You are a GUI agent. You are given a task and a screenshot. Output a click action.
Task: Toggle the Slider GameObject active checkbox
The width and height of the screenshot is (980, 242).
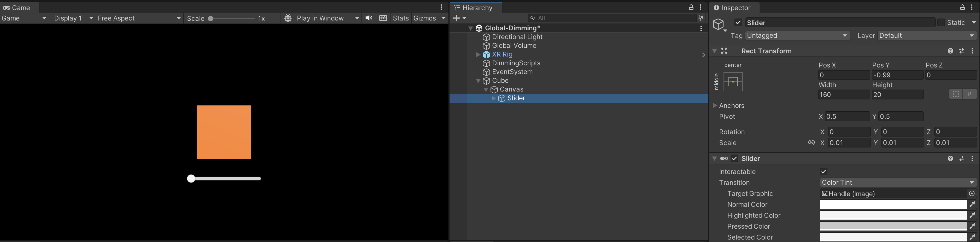click(738, 22)
